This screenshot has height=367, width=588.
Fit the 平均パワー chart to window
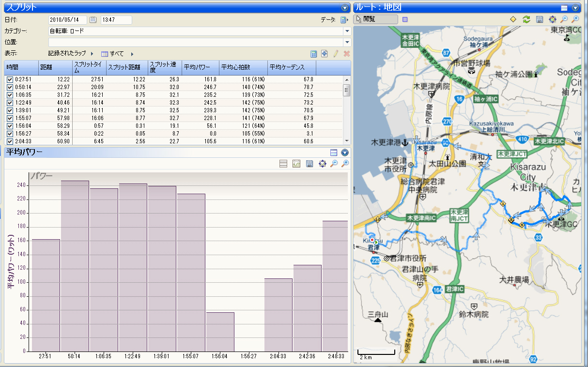point(322,164)
